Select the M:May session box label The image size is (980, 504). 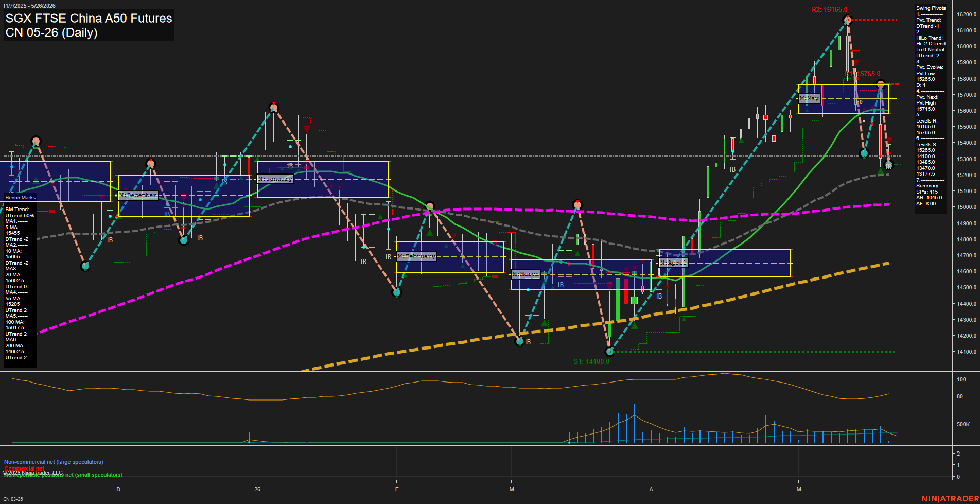coord(809,98)
